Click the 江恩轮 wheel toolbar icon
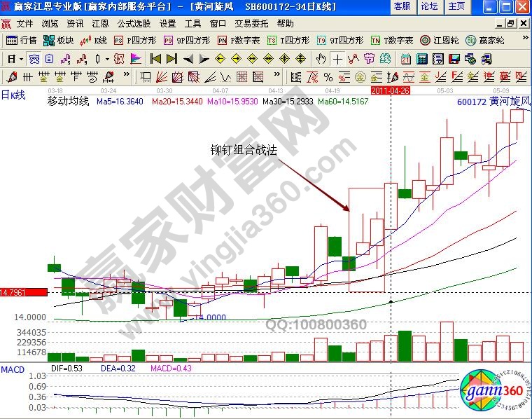 pos(440,40)
